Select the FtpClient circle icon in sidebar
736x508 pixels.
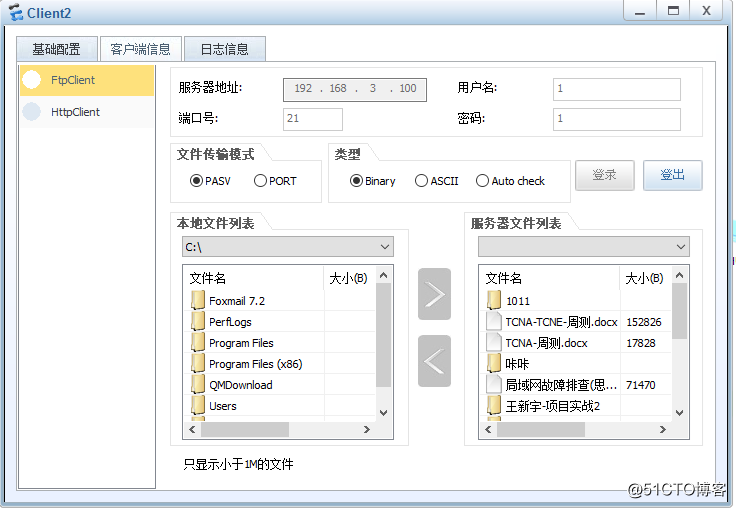pos(32,79)
